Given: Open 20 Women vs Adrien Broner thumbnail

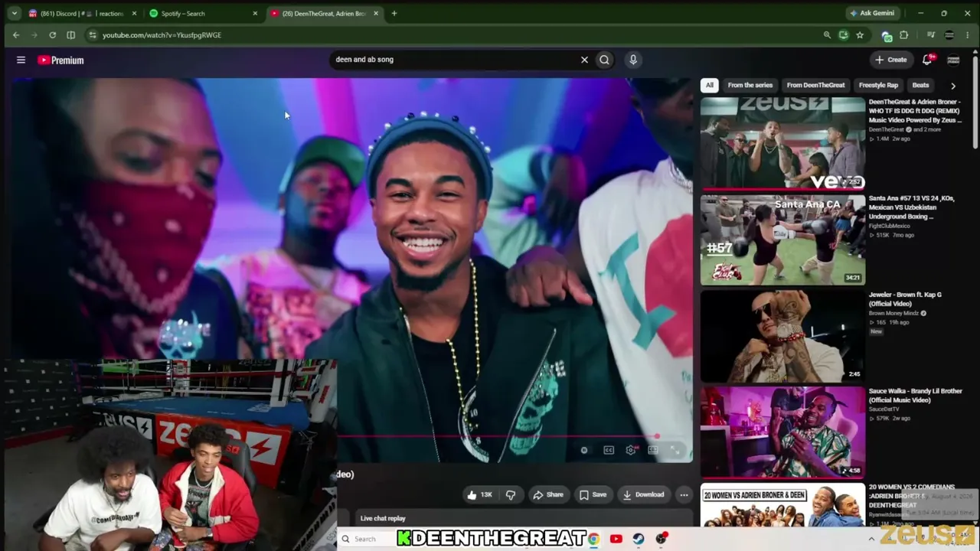Looking at the screenshot, I should tap(782, 505).
